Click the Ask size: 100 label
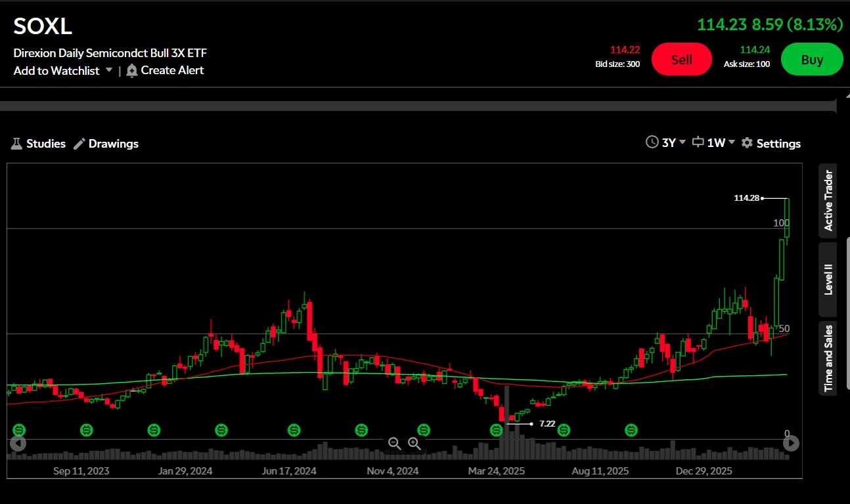Viewport: 850px width, 504px height. coord(747,64)
